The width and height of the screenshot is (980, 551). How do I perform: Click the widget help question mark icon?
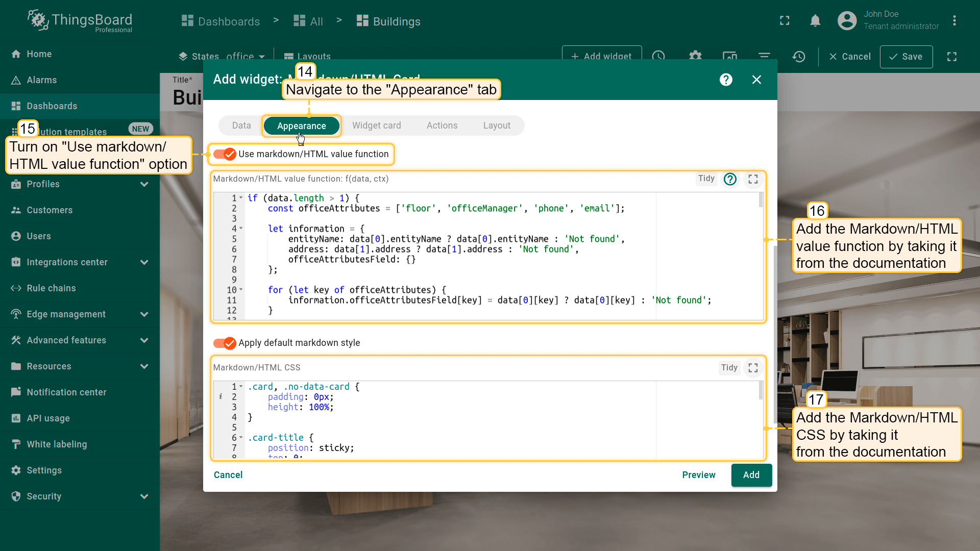[726, 80]
